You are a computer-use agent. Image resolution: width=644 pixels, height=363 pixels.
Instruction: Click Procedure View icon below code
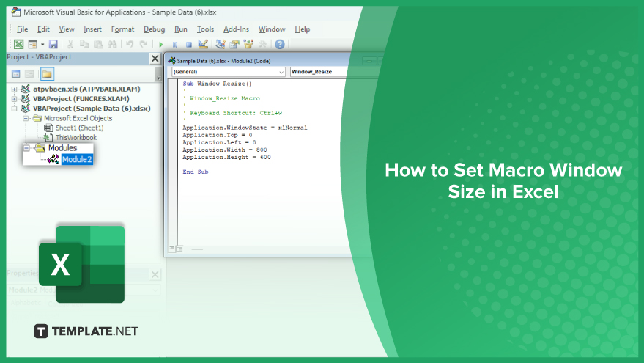tap(172, 249)
